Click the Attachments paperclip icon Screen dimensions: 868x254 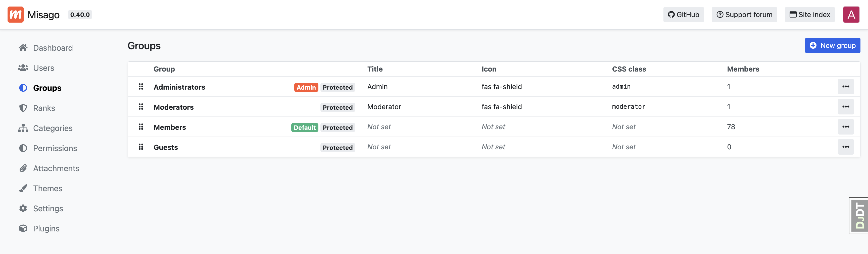coord(23,168)
